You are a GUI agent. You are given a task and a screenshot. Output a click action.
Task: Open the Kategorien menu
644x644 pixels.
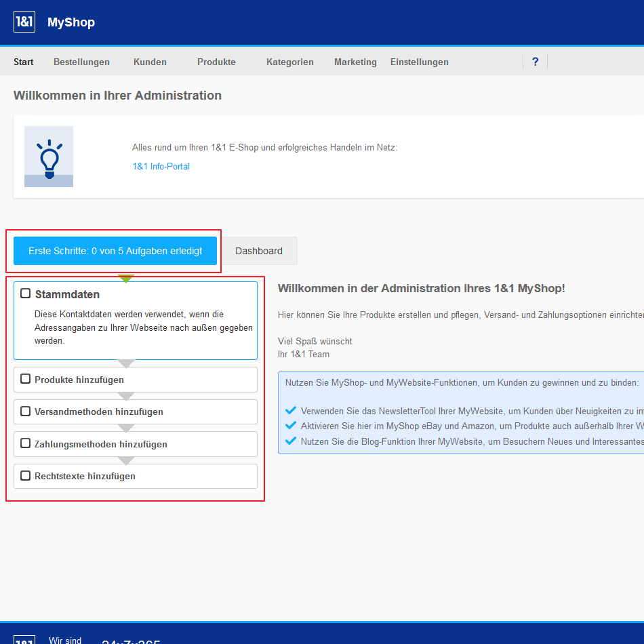[289, 62]
